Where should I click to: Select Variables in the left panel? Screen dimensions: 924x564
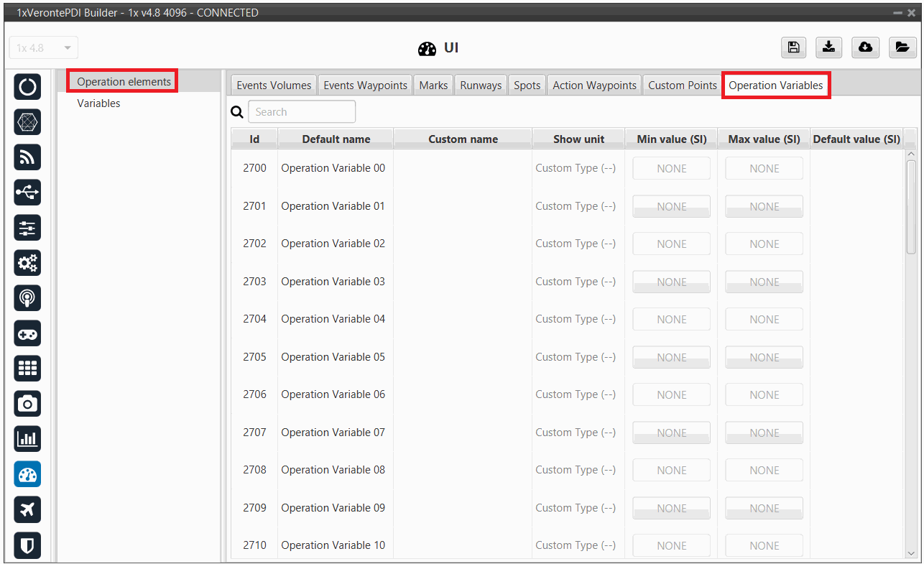coord(98,103)
